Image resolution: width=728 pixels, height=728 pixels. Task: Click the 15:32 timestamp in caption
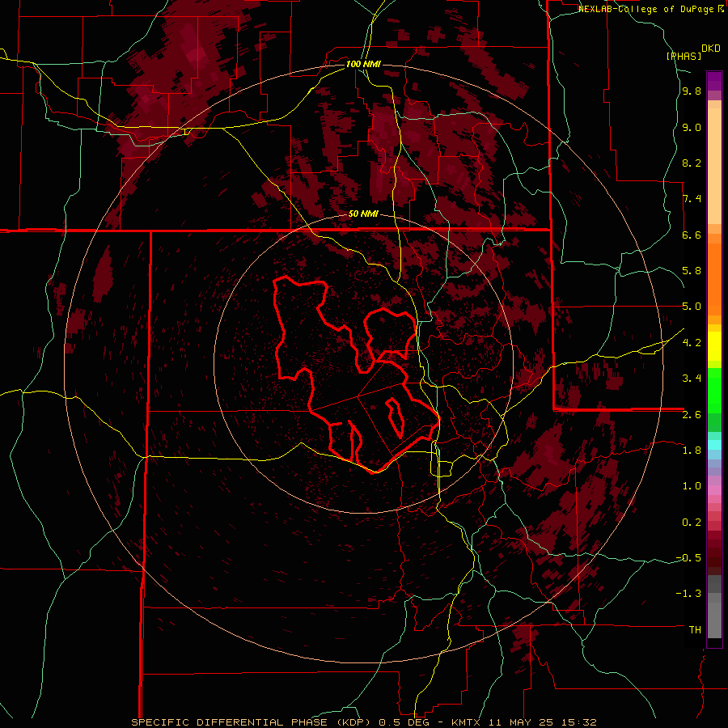578,722
